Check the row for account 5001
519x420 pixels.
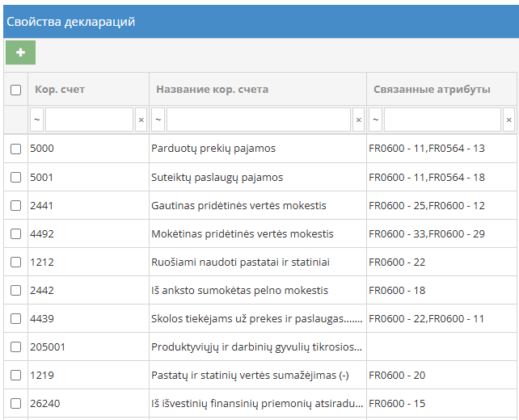[15, 177]
